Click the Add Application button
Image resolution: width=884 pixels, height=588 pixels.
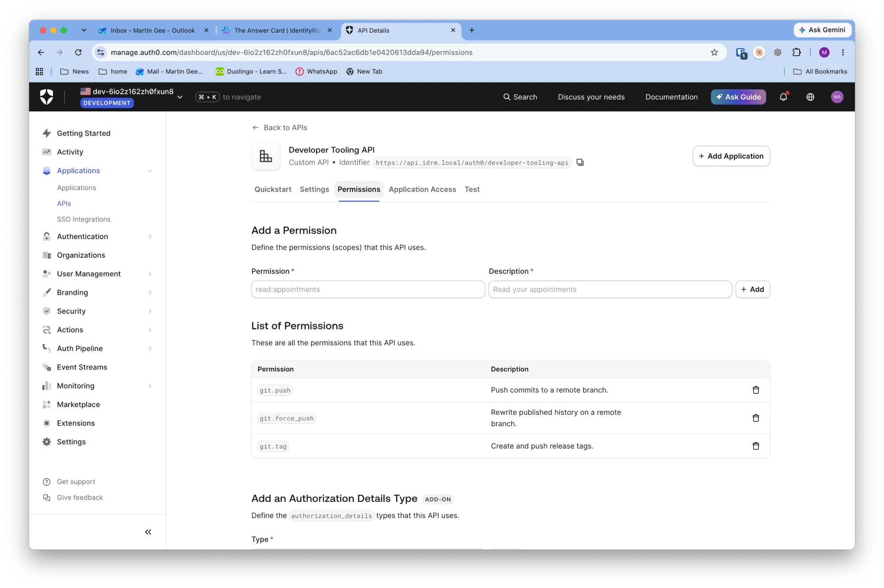point(731,156)
